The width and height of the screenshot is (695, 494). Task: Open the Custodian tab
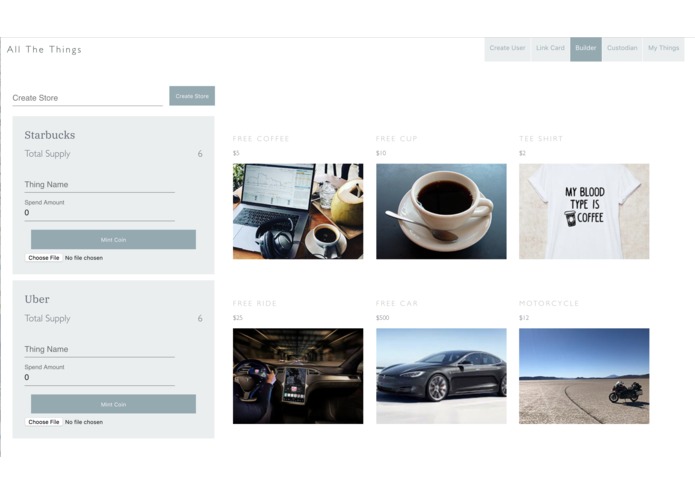click(x=622, y=49)
